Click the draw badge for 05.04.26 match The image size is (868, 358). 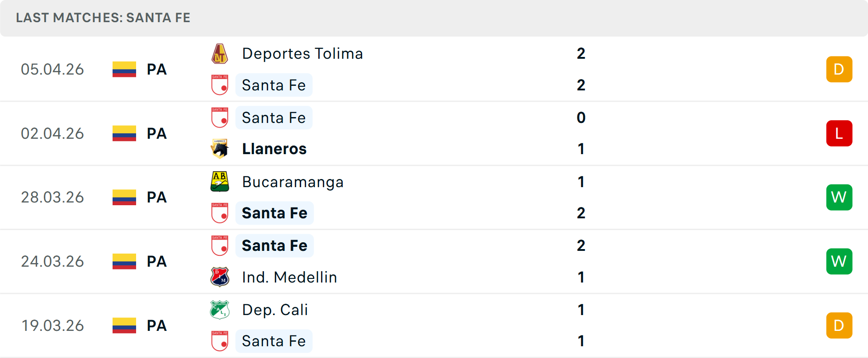point(839,69)
